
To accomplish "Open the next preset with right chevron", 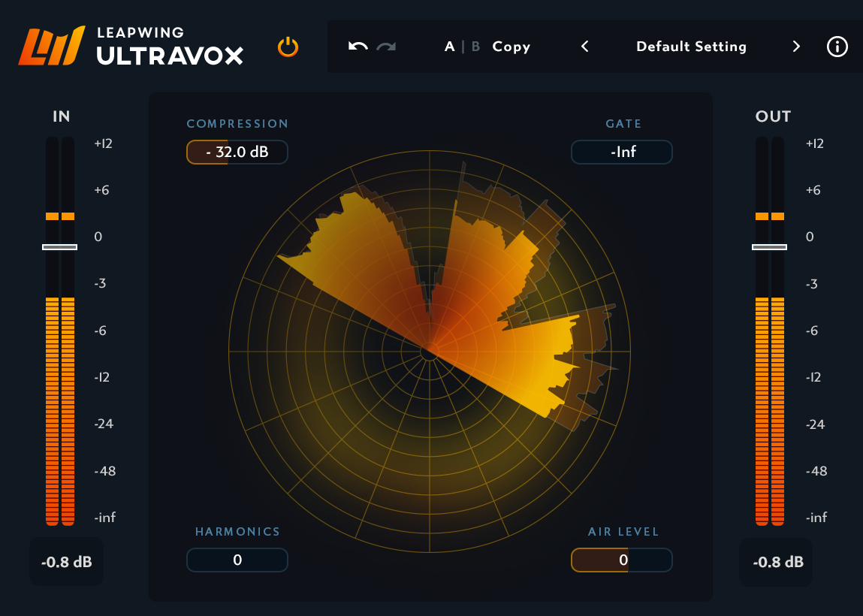I will tap(796, 47).
